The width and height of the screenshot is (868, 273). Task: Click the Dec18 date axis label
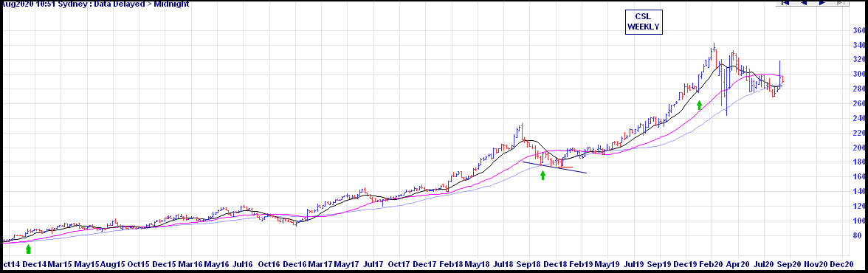coord(556,265)
